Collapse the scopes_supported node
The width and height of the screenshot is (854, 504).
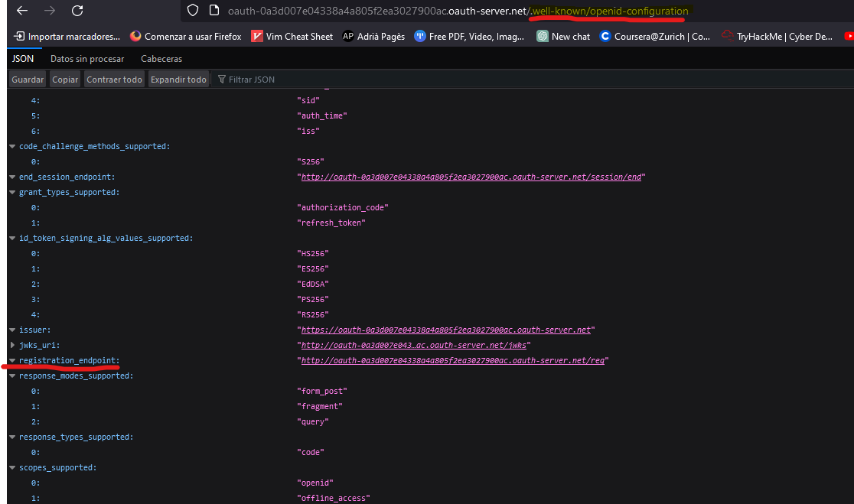[12, 467]
